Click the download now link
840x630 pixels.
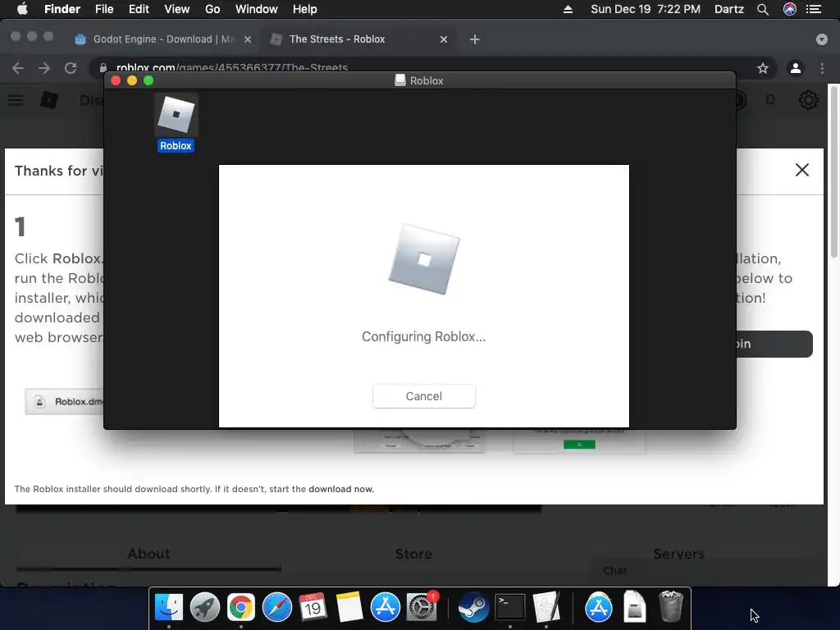tap(341, 489)
